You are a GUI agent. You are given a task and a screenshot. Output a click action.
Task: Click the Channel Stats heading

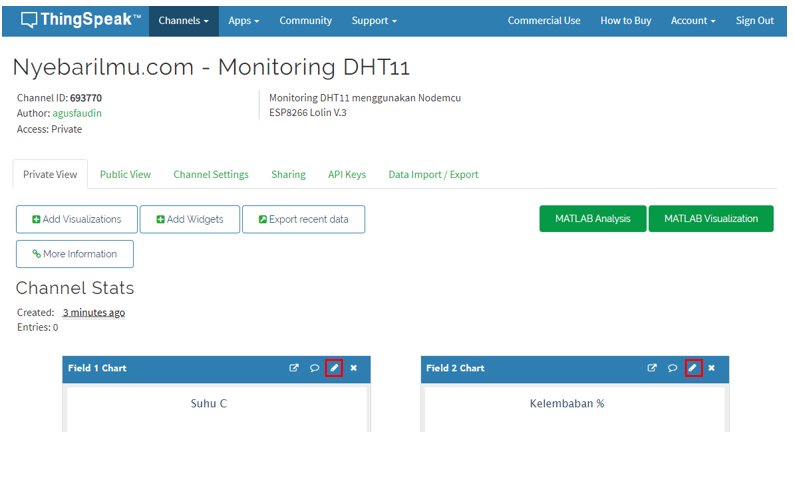point(75,288)
